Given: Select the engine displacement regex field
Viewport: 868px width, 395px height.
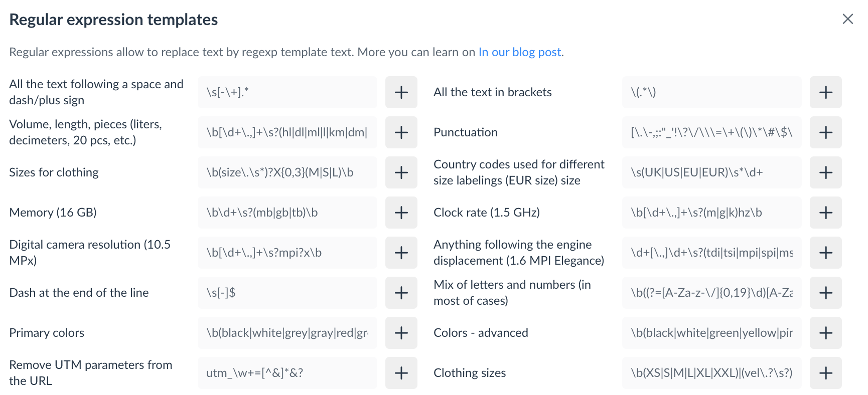Looking at the screenshot, I should pos(711,253).
